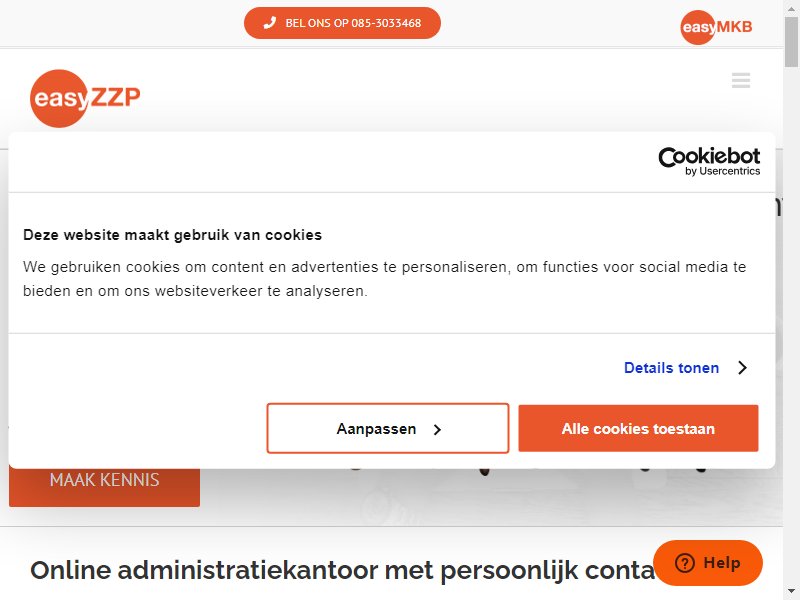Click the vertical scrollbar thumb
800x600 pixels.
[791, 42]
